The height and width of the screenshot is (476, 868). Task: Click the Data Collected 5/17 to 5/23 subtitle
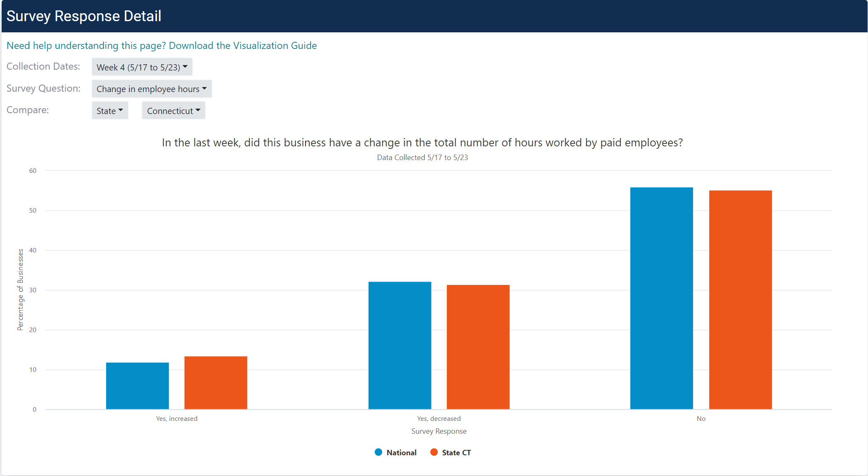point(422,158)
